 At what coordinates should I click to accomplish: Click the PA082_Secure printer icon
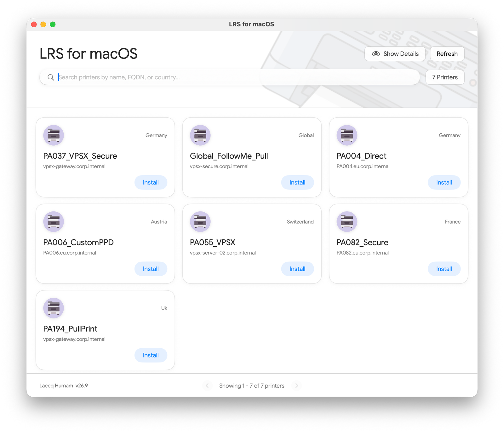(x=347, y=222)
